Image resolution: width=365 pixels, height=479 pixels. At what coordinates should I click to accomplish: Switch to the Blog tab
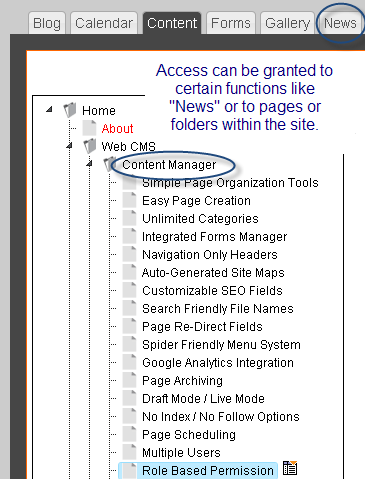(47, 23)
